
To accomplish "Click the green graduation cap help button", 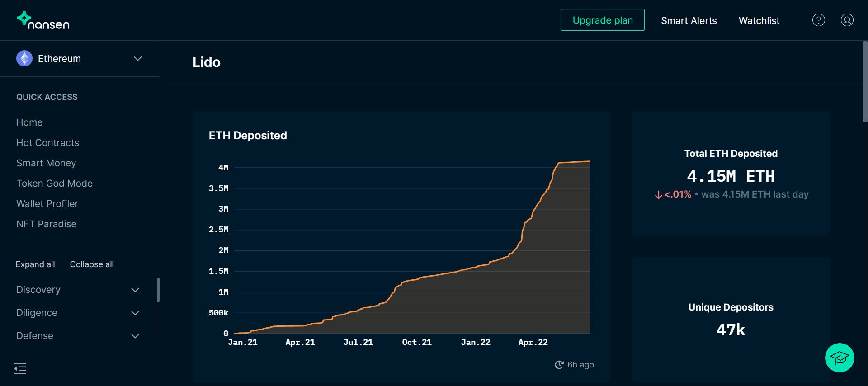I will 839,358.
